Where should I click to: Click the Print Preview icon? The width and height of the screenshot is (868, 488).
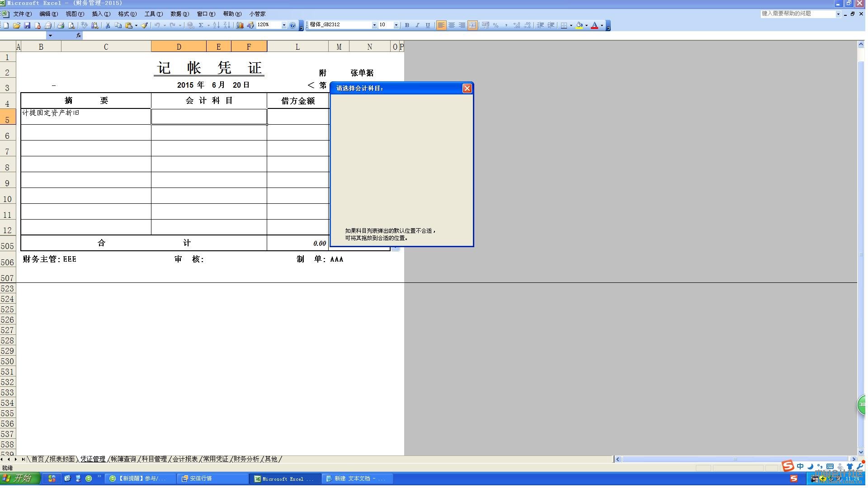(71, 25)
